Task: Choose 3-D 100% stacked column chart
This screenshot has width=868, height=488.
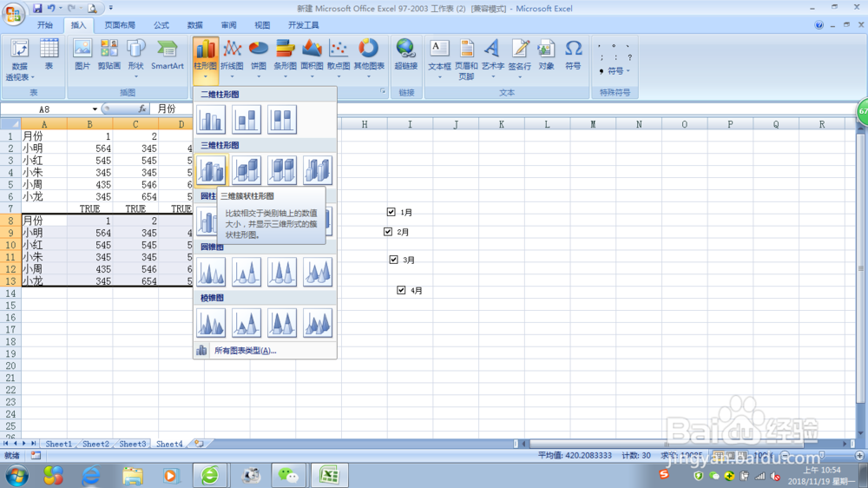Action: pos(282,170)
